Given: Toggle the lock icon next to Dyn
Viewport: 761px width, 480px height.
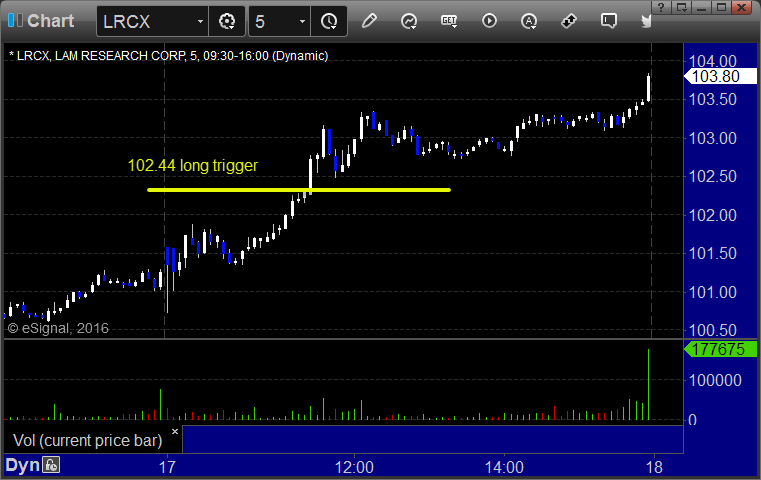Looking at the screenshot, I should pyautogui.click(x=51, y=465).
